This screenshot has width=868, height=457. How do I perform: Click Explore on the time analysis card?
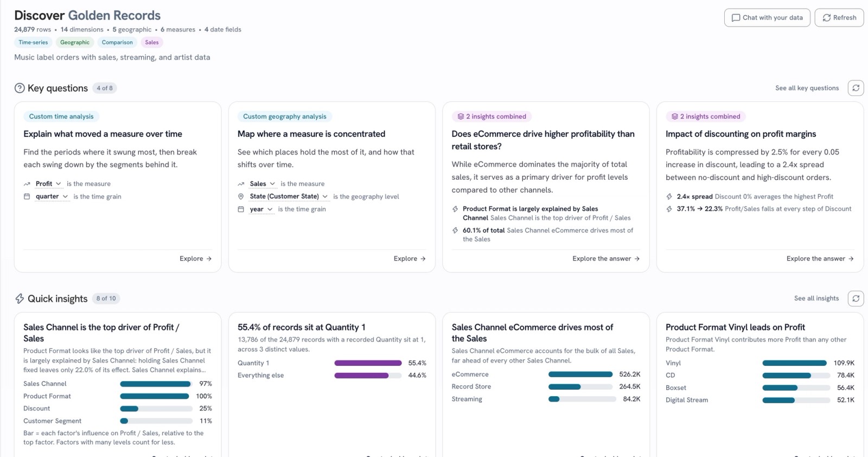[195, 259]
